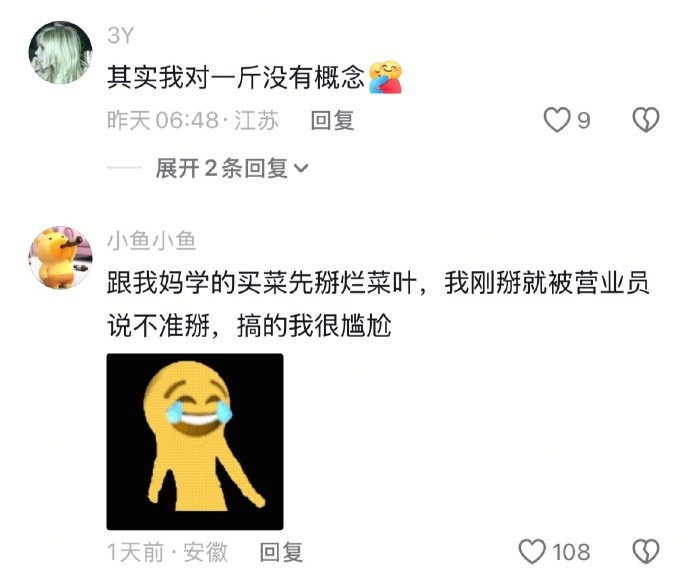This screenshot has width=690, height=578.
Task: Reply to 3Y's comment via 回复
Action: [x=332, y=120]
